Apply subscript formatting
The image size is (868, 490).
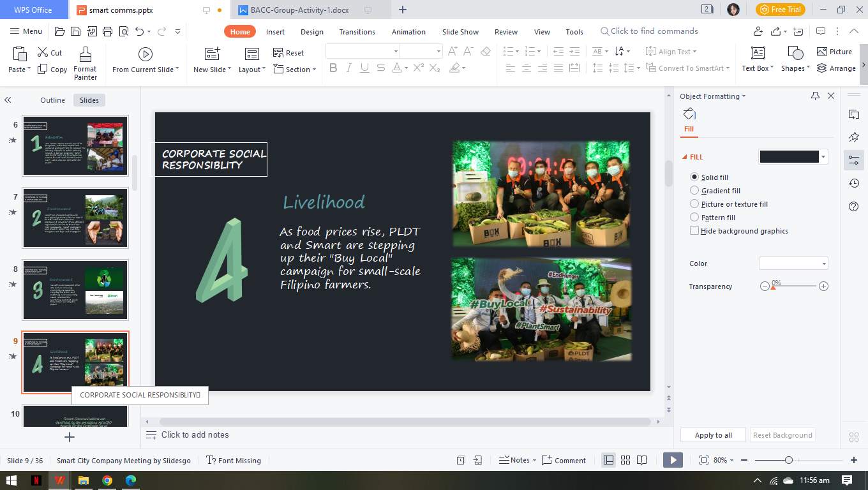[435, 68]
